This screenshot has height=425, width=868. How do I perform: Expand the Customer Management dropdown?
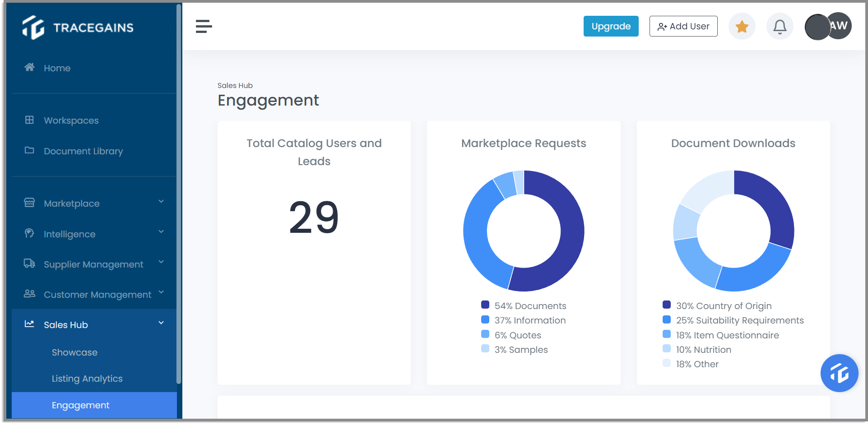pos(161,292)
